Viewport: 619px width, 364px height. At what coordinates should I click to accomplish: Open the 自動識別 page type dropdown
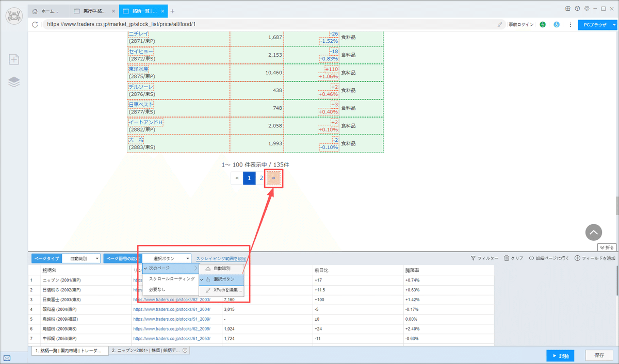click(82, 258)
